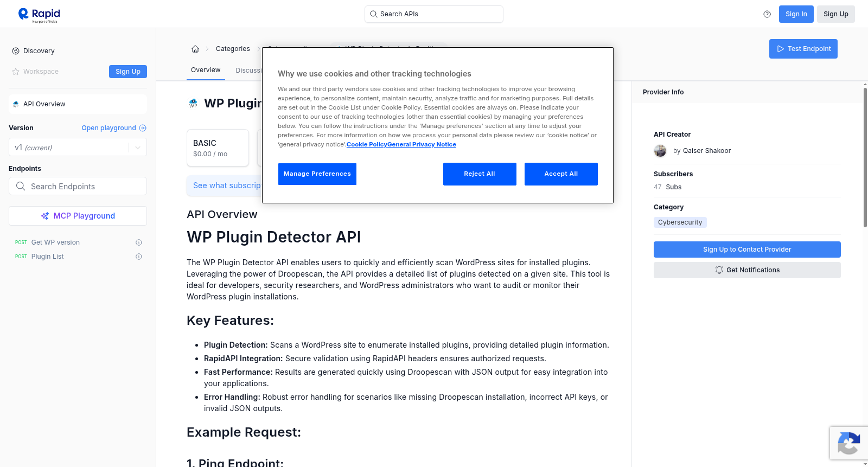Select Discovery in the sidebar
The image size is (868, 467).
(39, 51)
